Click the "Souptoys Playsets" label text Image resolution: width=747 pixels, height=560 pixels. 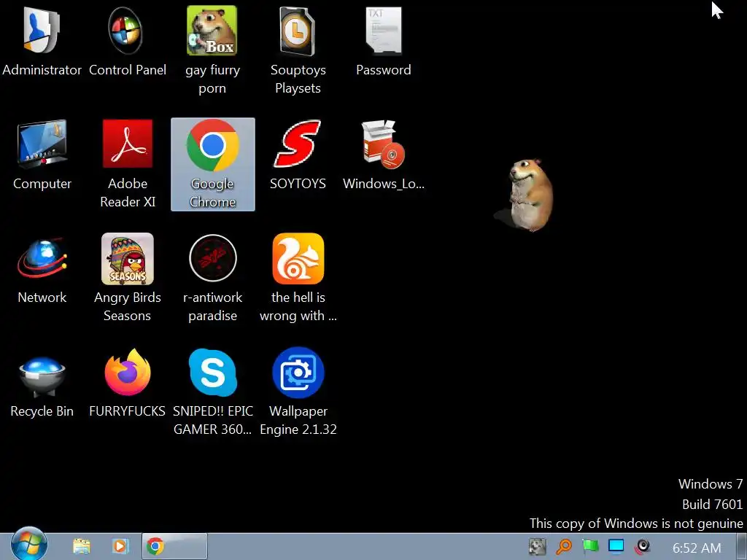(298, 79)
